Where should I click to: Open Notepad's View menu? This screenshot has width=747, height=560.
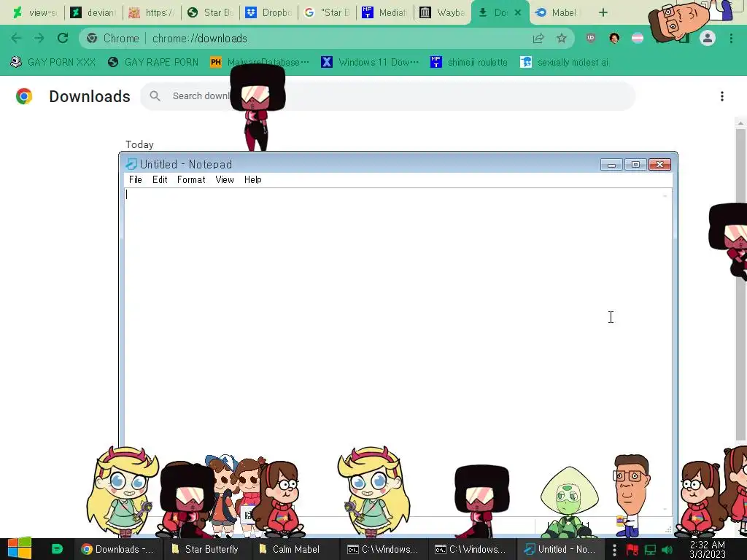[x=225, y=179]
